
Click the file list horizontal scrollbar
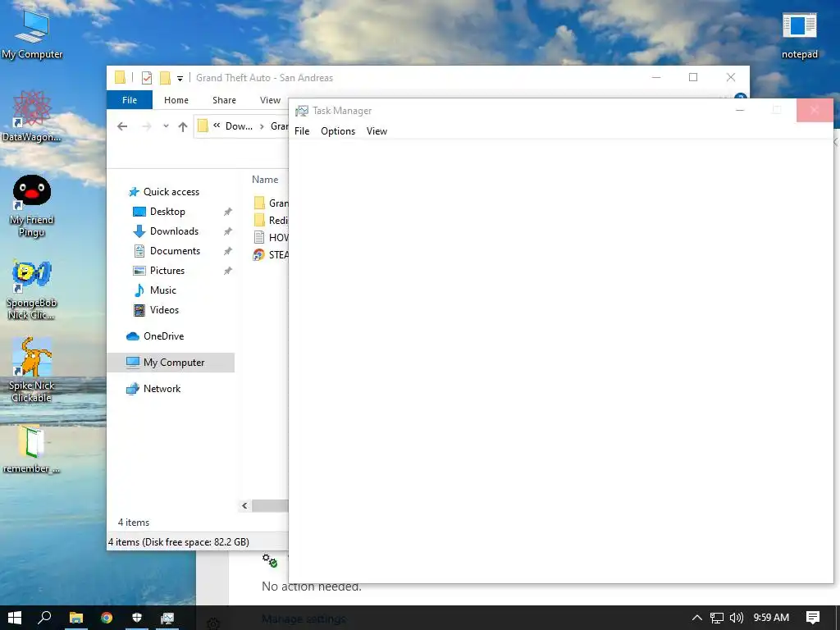tap(270, 505)
